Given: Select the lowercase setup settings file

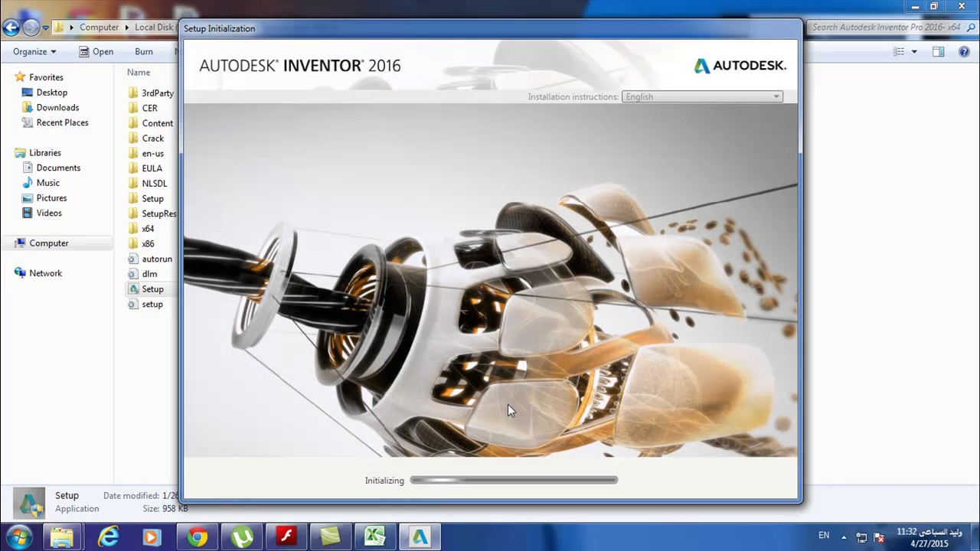Looking at the screenshot, I should (x=152, y=305).
